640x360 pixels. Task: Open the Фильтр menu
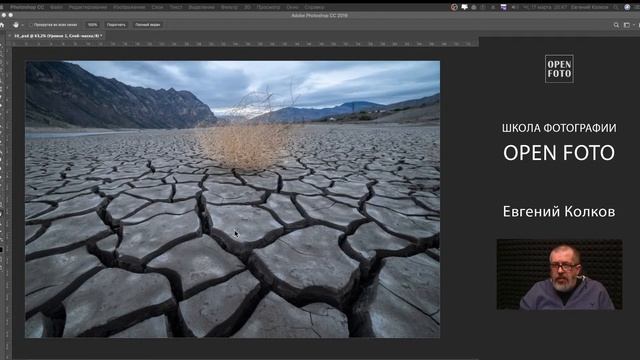[229, 7]
